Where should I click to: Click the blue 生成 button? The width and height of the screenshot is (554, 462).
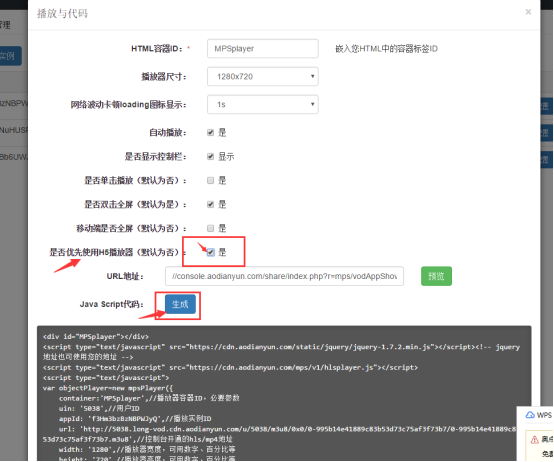click(180, 304)
